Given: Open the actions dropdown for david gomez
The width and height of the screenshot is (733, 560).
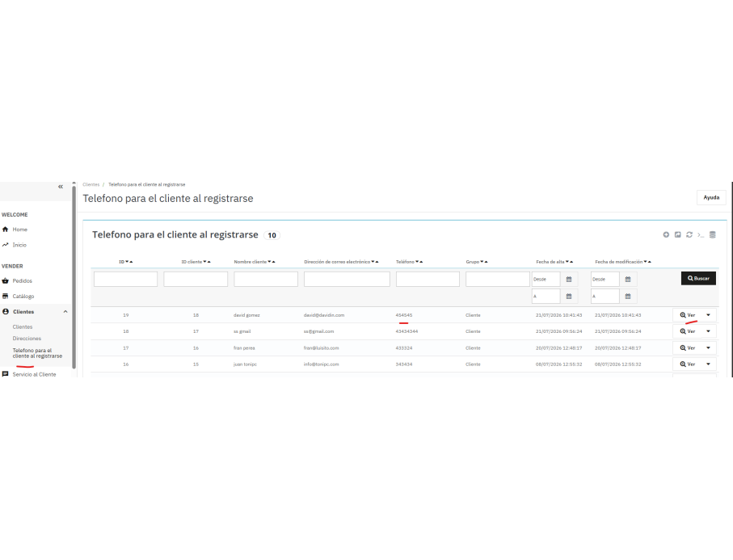Looking at the screenshot, I should [x=708, y=315].
